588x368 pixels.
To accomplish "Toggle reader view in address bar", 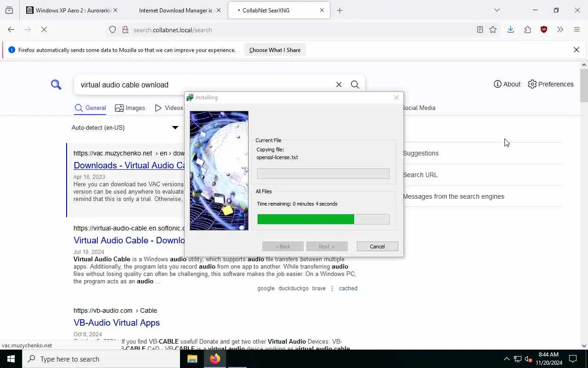I will coord(480,29).
